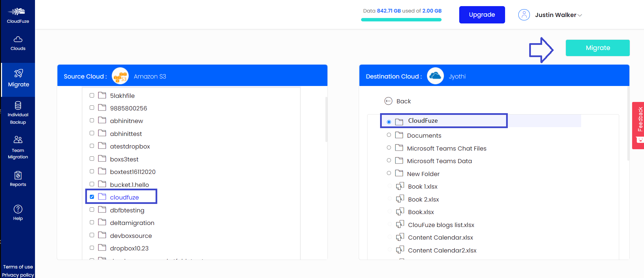Click the source list vertical scrollbar
The height and width of the screenshot is (278, 644).
[x=326, y=119]
